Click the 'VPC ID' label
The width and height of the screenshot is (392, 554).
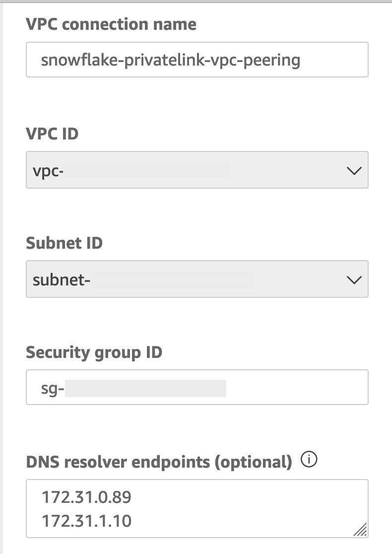pyautogui.click(x=52, y=134)
